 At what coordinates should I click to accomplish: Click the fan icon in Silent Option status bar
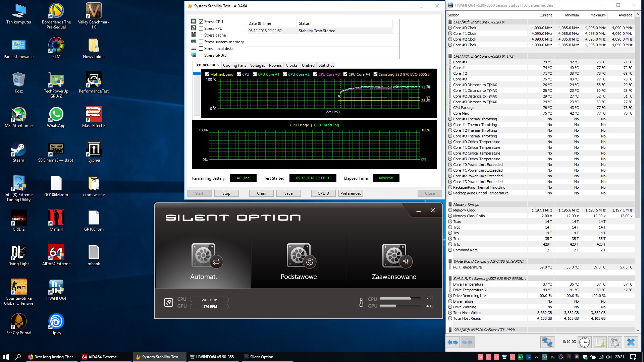click(168, 303)
